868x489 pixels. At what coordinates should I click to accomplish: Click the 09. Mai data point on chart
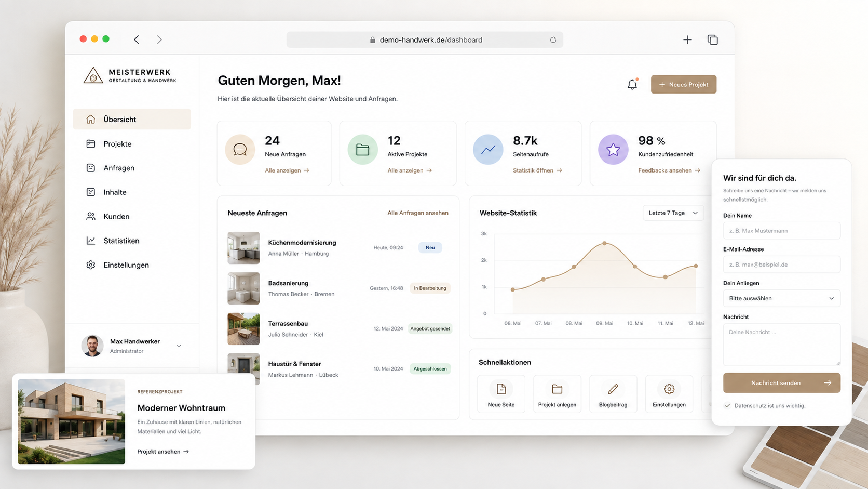(605, 243)
